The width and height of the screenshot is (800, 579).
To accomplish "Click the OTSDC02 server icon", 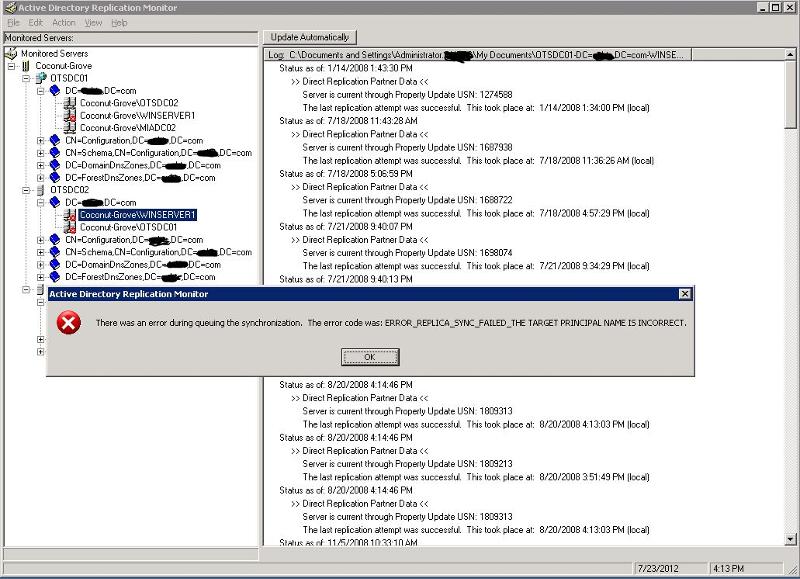I will point(40,190).
